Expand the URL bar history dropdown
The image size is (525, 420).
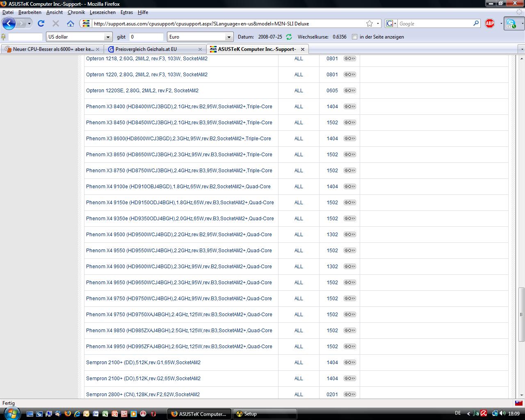[378, 24]
